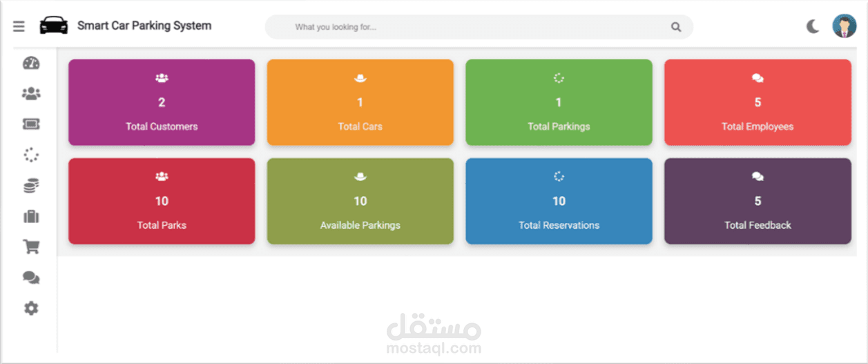Click the number 10 on Available Parkings

[x=360, y=201]
